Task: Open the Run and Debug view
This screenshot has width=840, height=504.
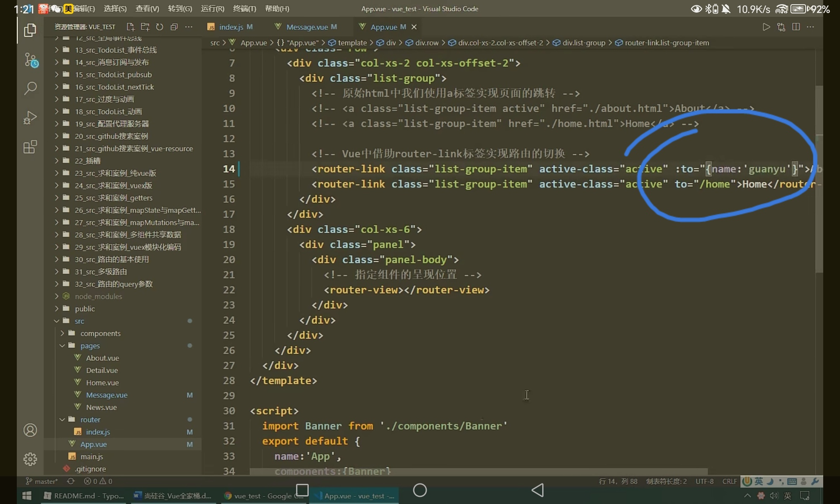Action: 30,118
